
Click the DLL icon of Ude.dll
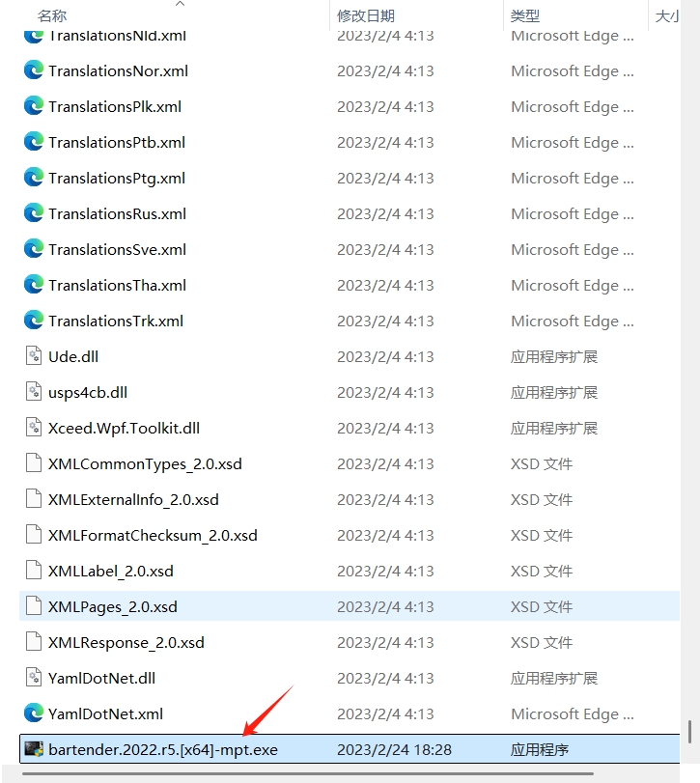click(x=34, y=356)
